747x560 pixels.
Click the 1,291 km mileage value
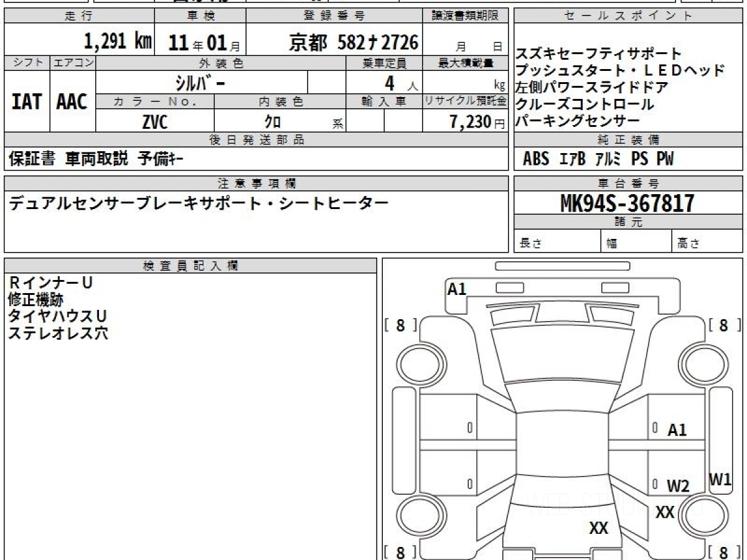pos(118,42)
